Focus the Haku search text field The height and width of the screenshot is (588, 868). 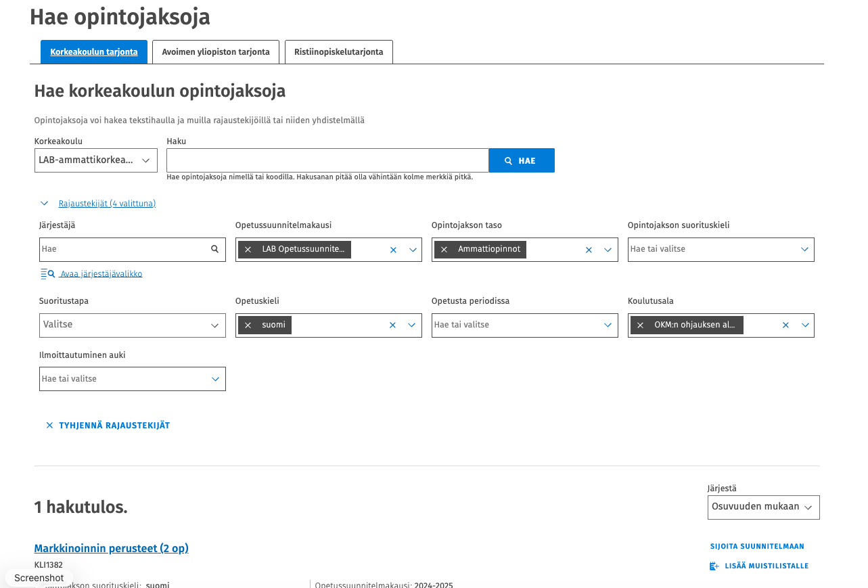tap(327, 160)
